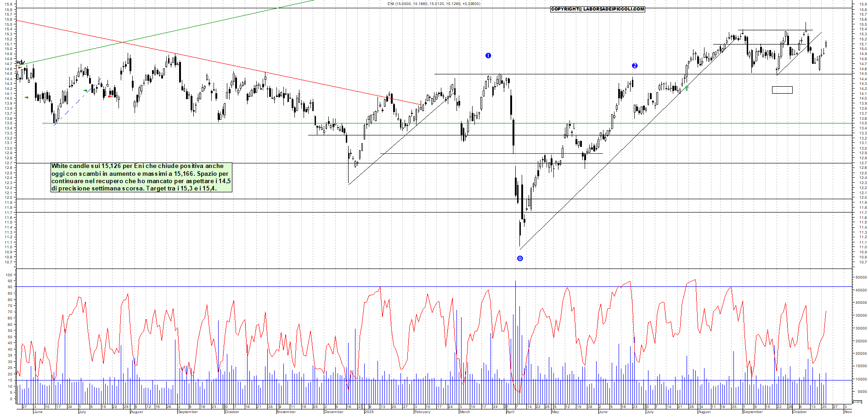
Task: Click the green up arrow on July trendline
Action: (x=687, y=88)
